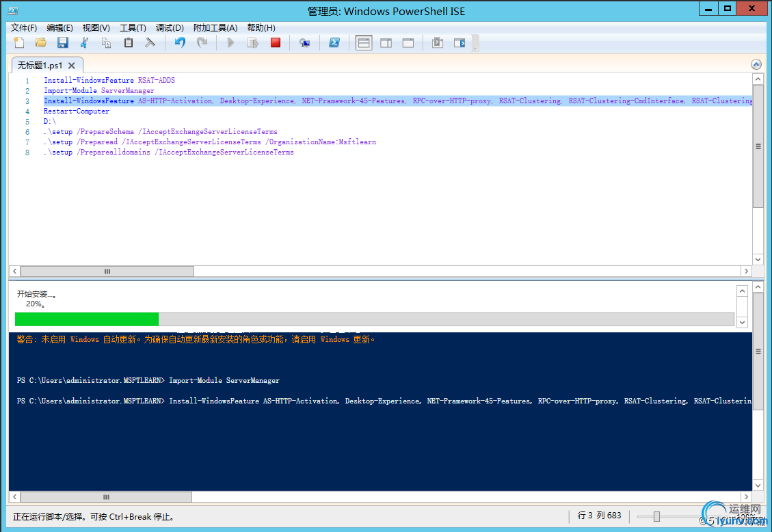
Task: Stop operation red square button
Action: [276, 43]
